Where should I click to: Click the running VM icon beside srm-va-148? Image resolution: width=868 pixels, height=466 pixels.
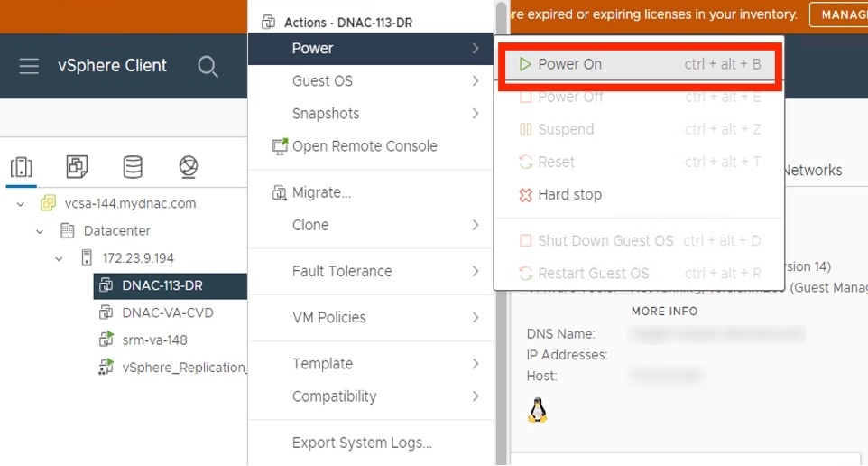(106, 339)
